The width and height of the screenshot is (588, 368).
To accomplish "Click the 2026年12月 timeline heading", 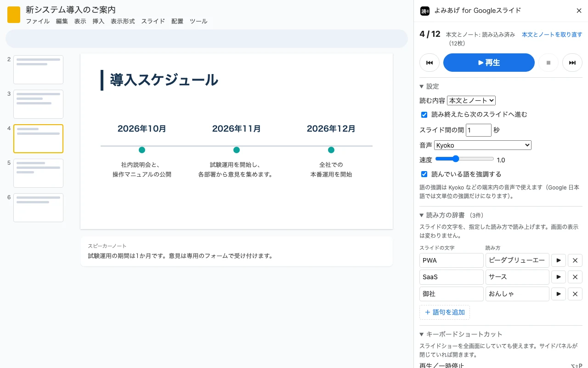I will pyautogui.click(x=331, y=129).
